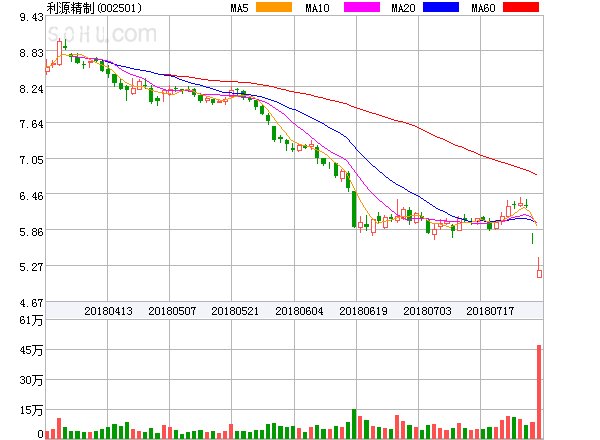
Task: Click the price axis label 7.64
Action: pyautogui.click(x=31, y=124)
